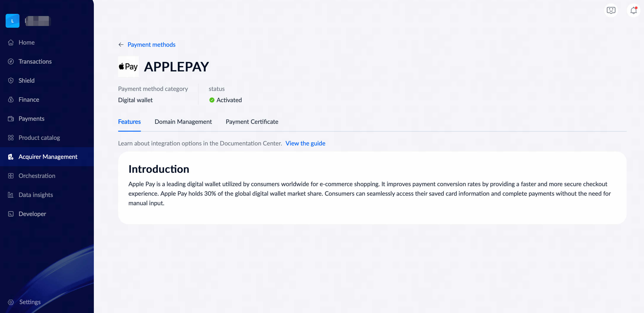Go back to Payment methods
Viewport: 644px width, 313px height.
tap(151, 45)
